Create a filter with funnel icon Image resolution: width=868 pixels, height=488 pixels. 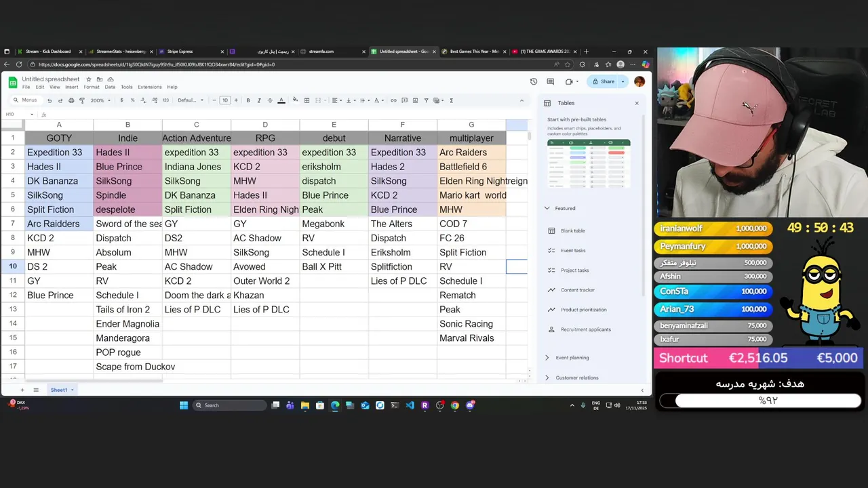pos(426,100)
